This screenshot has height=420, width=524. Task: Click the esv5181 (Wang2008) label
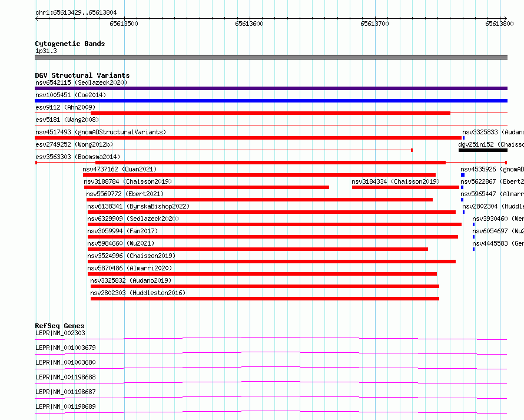pos(67,120)
